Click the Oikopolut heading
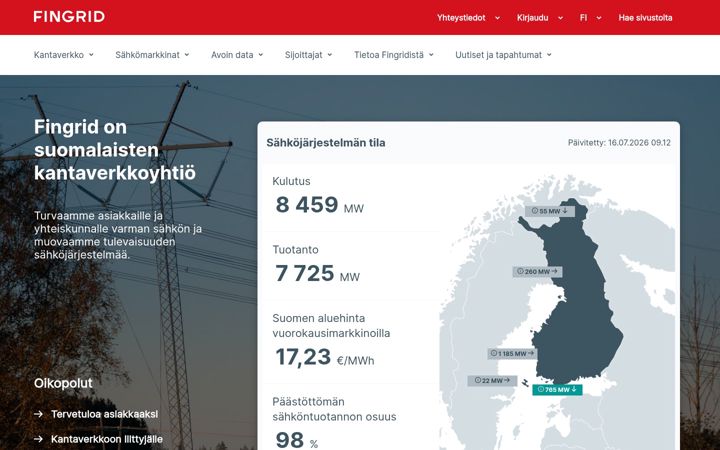This screenshot has width=720, height=450. click(63, 383)
